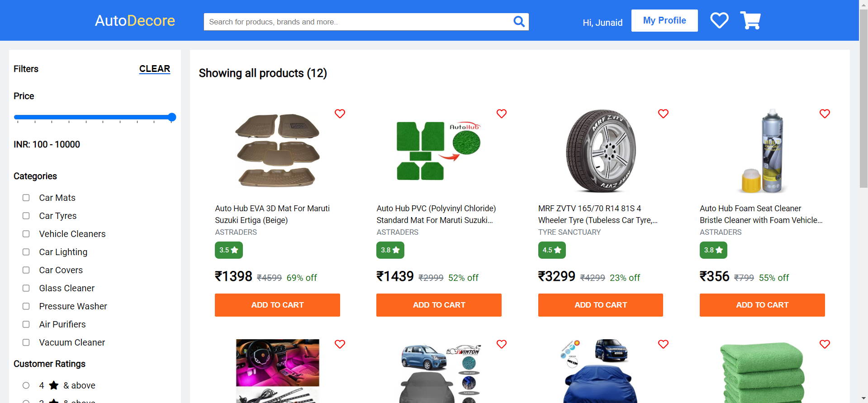
Task: Click the AutoDecore logo
Action: (135, 20)
